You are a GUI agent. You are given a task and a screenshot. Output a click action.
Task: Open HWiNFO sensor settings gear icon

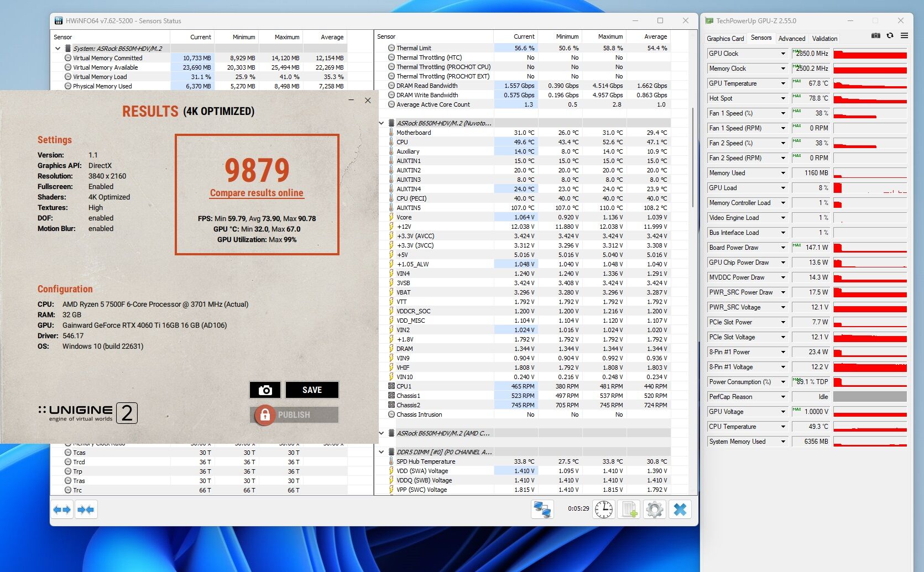(655, 509)
